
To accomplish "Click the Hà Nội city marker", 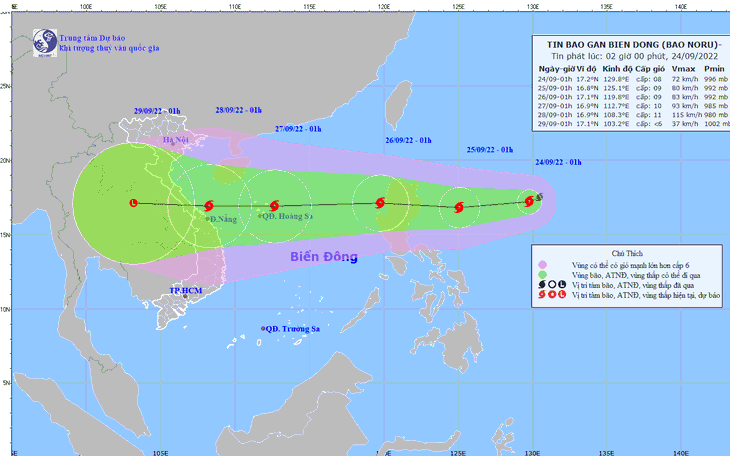I will click(x=173, y=144).
